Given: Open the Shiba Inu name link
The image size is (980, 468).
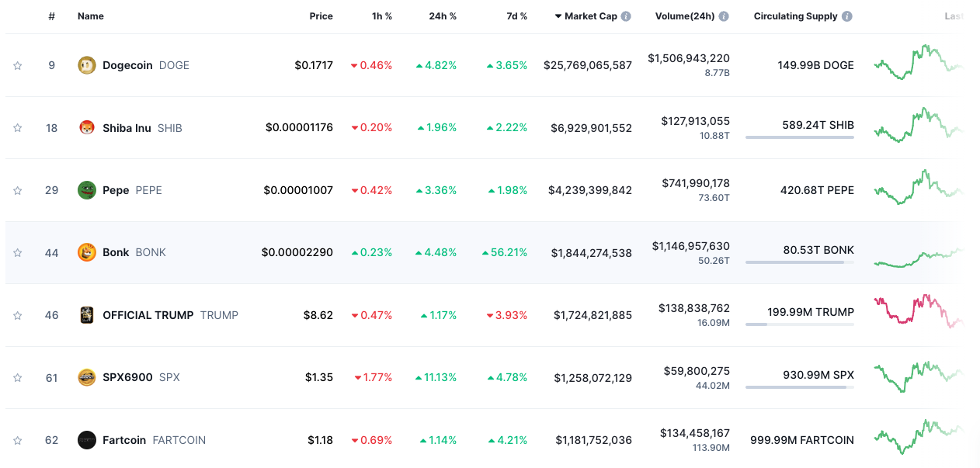Looking at the screenshot, I should (x=127, y=128).
